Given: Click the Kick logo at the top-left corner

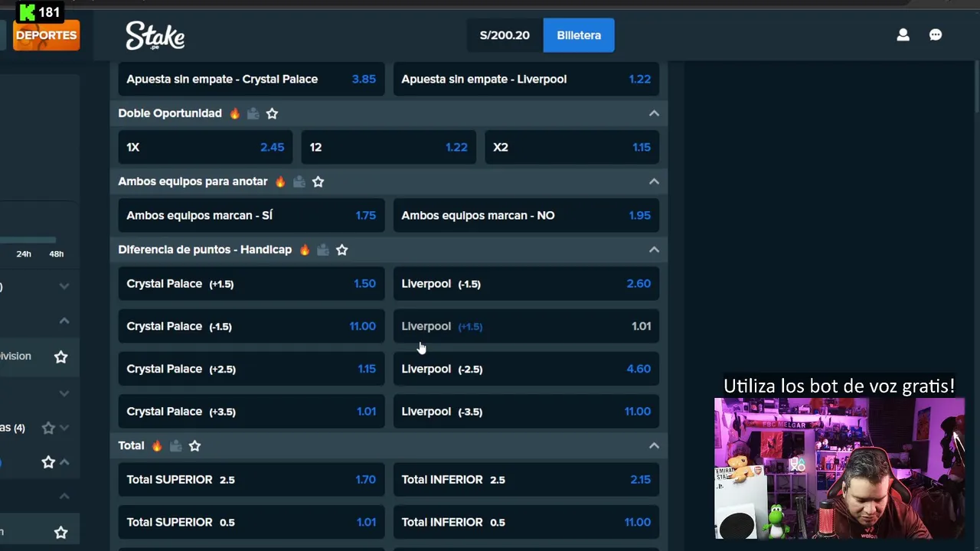Looking at the screenshot, I should [28, 12].
